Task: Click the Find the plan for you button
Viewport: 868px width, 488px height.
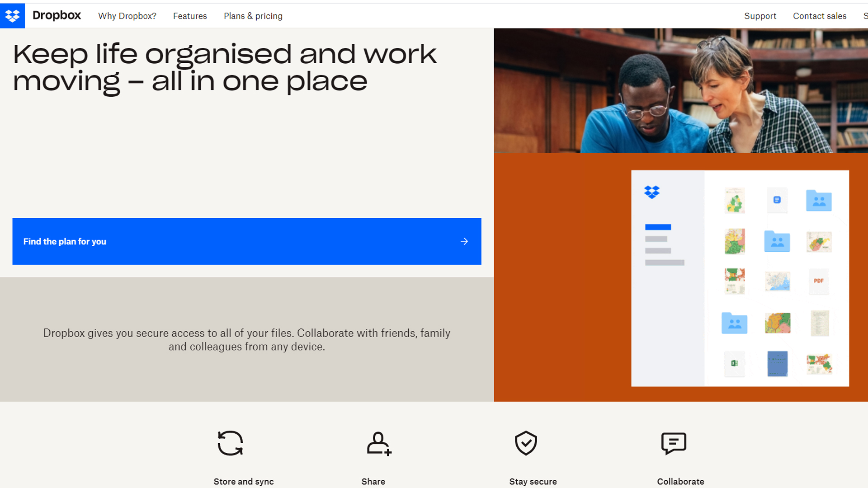Action: (x=246, y=241)
